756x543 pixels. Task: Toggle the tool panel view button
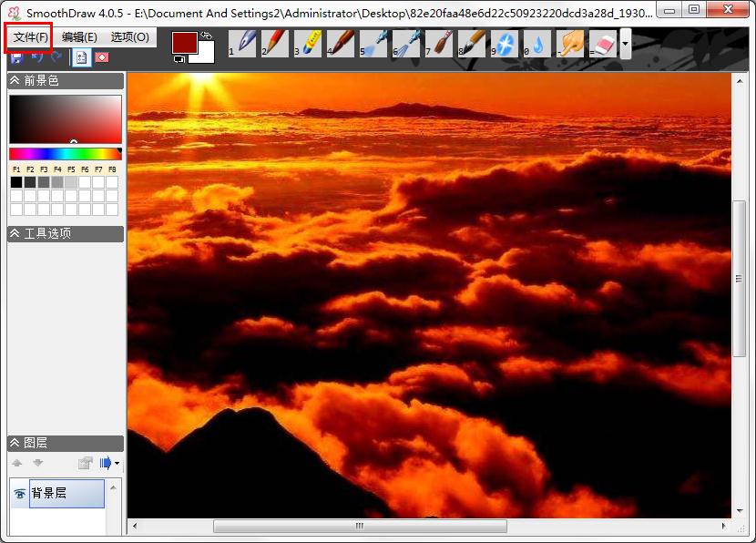pyautogui.click(x=80, y=56)
